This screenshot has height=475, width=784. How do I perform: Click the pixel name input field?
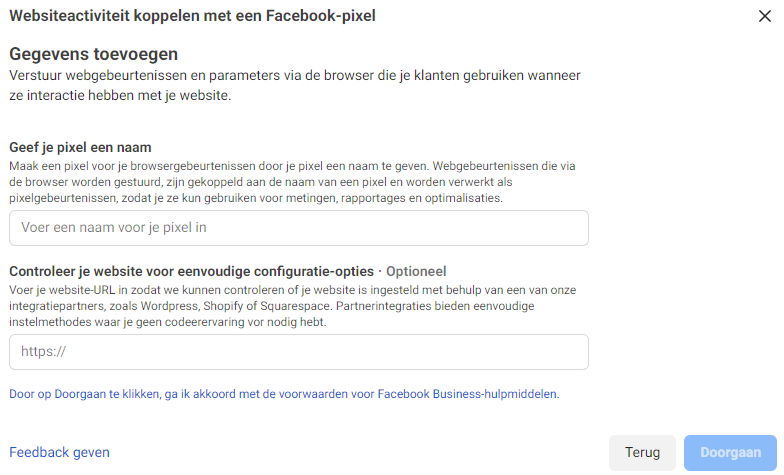298,228
